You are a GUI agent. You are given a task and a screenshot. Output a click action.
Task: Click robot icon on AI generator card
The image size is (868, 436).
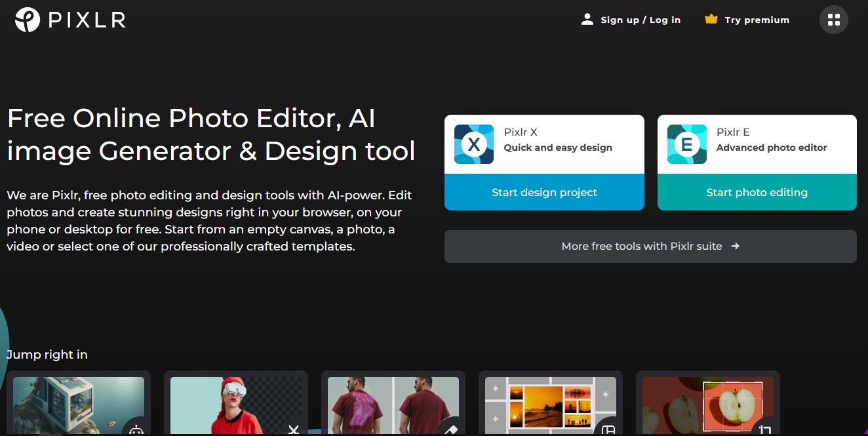click(x=136, y=429)
